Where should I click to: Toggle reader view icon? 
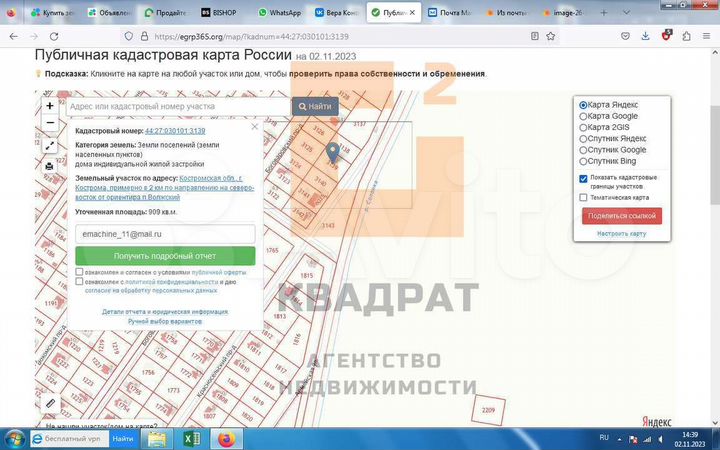(x=534, y=36)
